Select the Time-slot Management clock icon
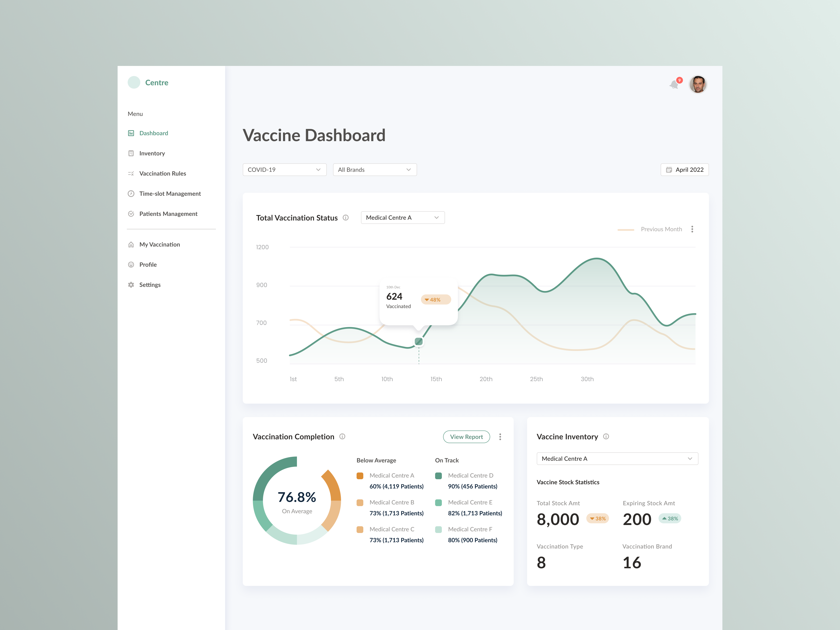Viewport: 840px width, 630px height. pos(131,194)
